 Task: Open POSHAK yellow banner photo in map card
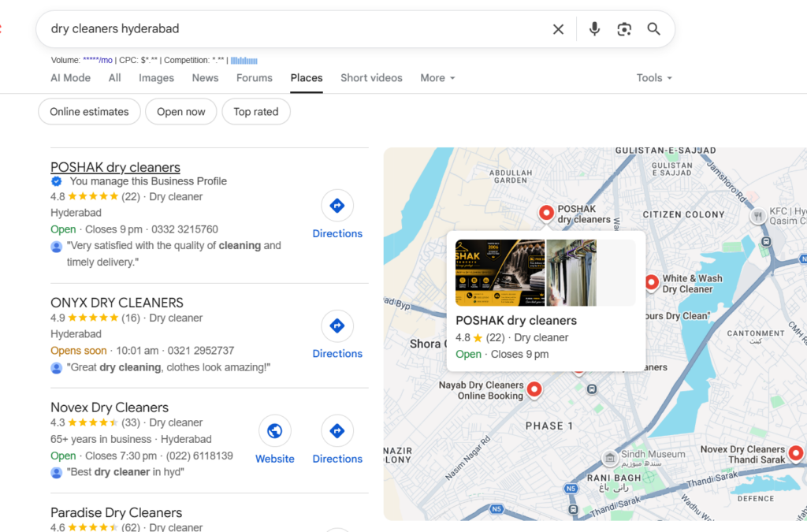(x=500, y=273)
